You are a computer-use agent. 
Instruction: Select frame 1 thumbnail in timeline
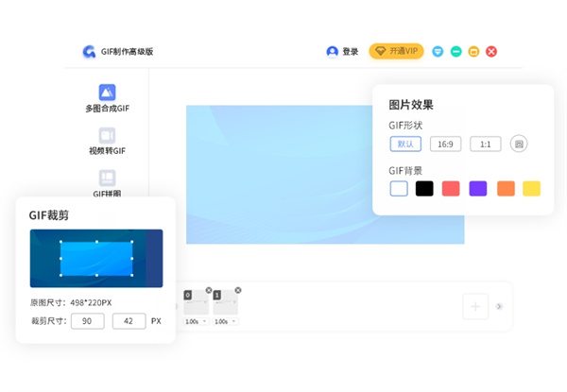[x=225, y=302]
